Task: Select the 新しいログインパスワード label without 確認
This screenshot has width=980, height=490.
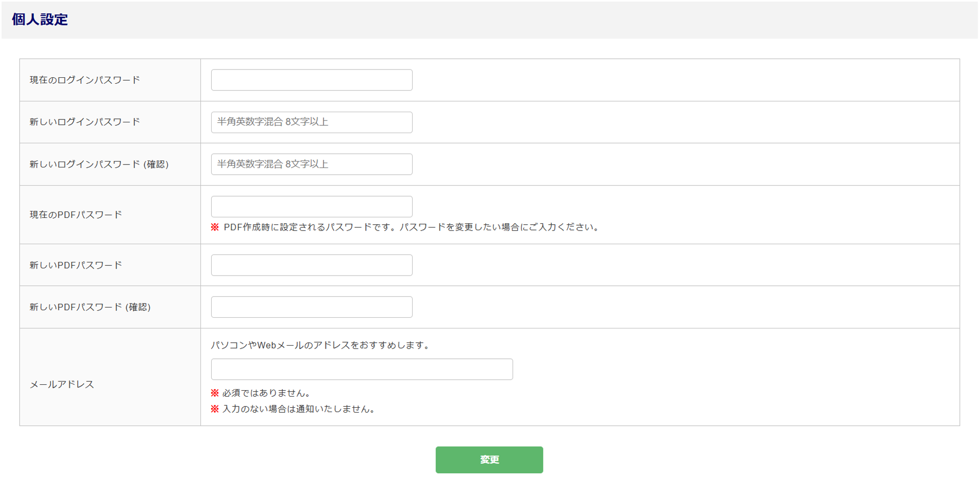Action: point(85,122)
